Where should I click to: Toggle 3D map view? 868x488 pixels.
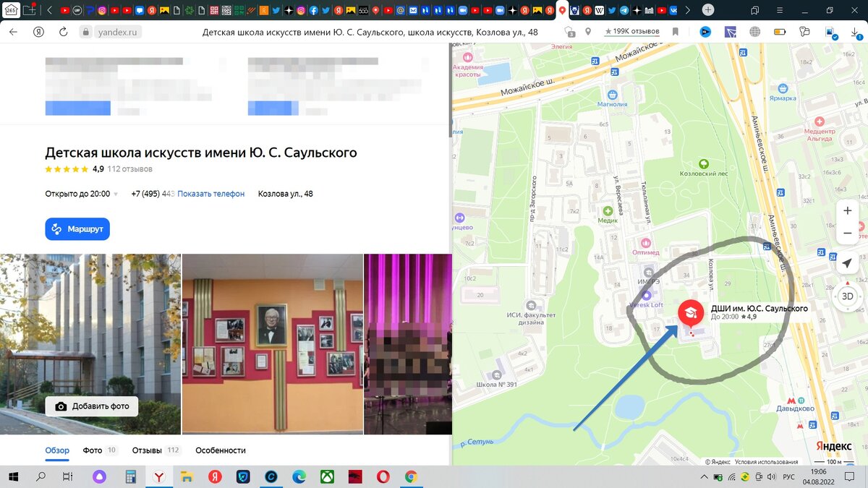tap(848, 296)
